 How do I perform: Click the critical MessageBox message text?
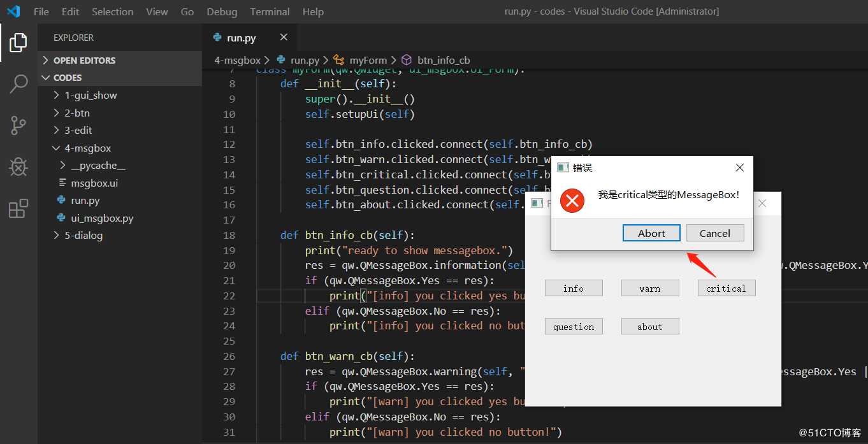(x=669, y=195)
